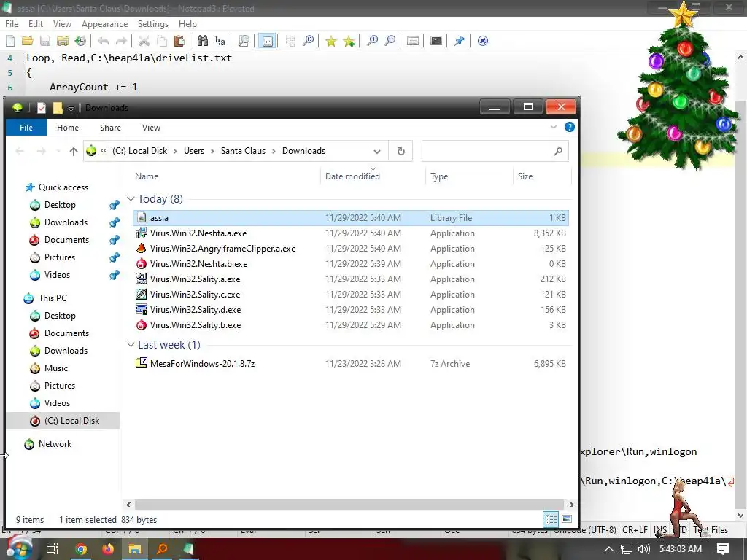Click the file history clock icon
This screenshot has height=560, width=747.
80,41
